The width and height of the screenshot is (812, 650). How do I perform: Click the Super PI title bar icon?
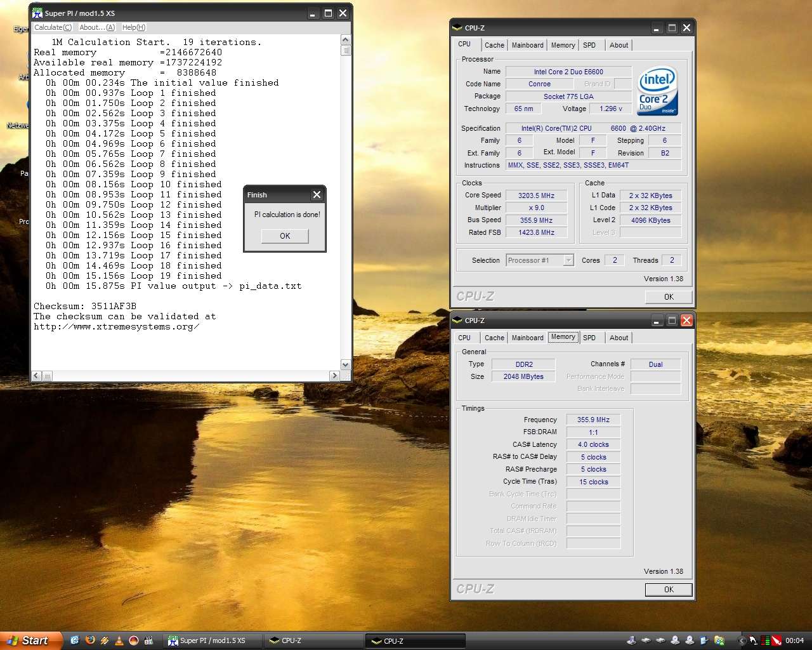pyautogui.click(x=37, y=13)
